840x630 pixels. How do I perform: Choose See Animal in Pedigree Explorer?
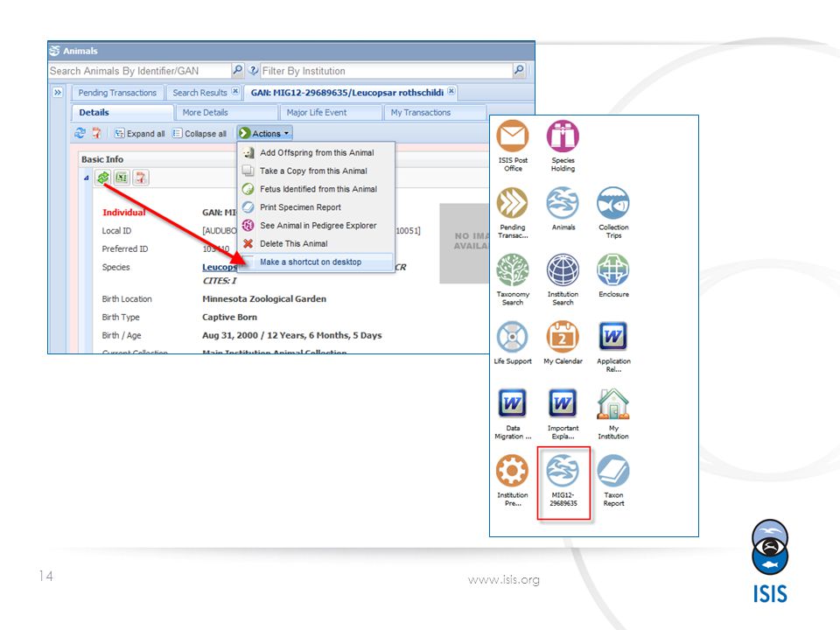[x=316, y=226]
